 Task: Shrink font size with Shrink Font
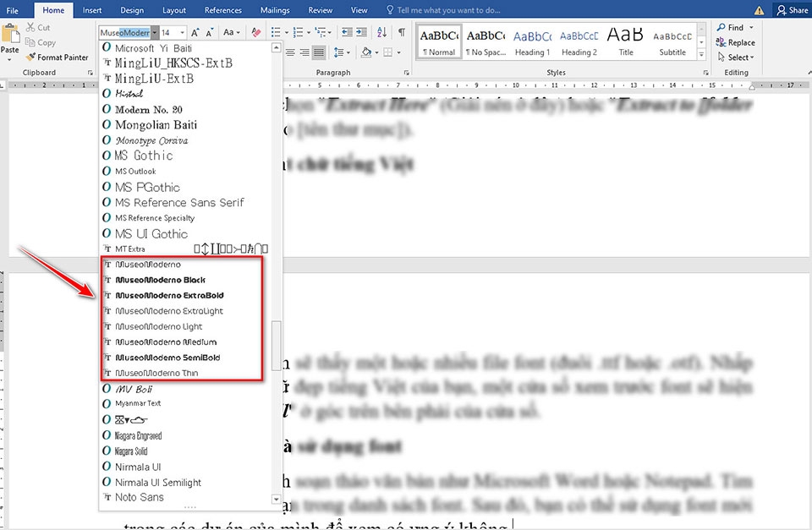tap(209, 33)
